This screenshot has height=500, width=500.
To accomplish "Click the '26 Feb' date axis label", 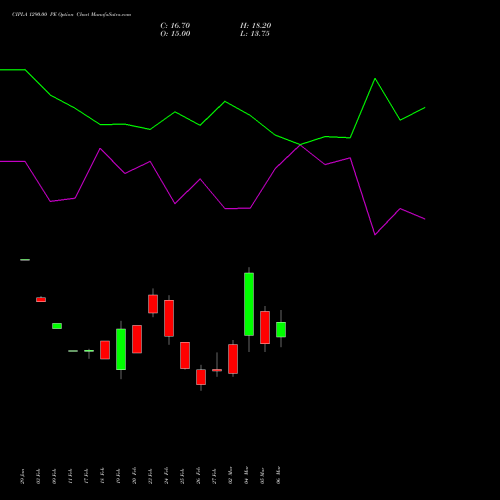I will point(198,476).
